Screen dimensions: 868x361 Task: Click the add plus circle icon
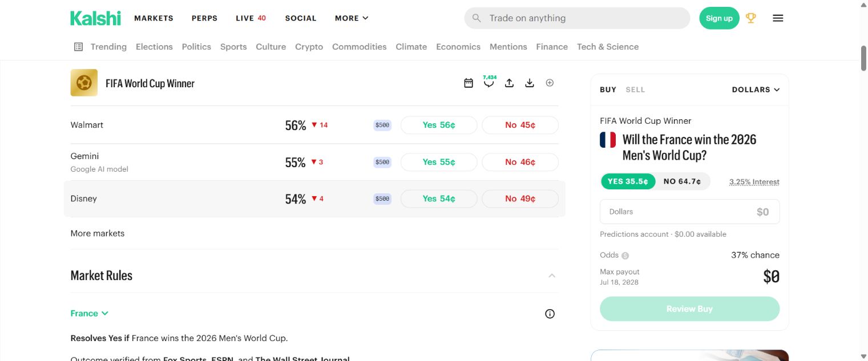550,83
